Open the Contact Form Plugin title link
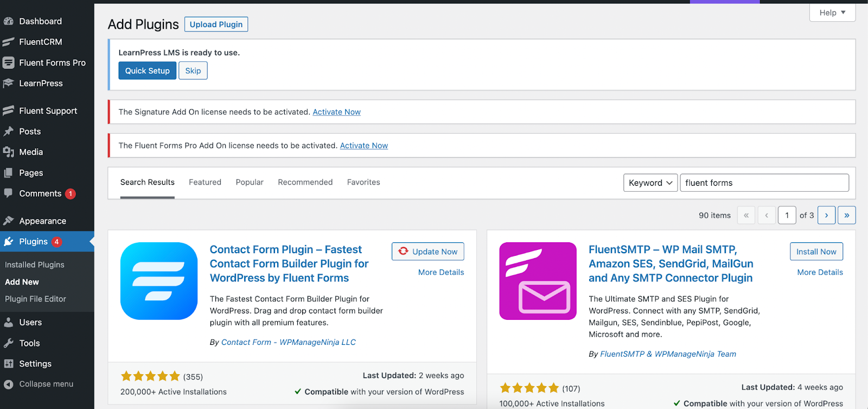This screenshot has width=868, height=409. pyautogui.click(x=289, y=263)
